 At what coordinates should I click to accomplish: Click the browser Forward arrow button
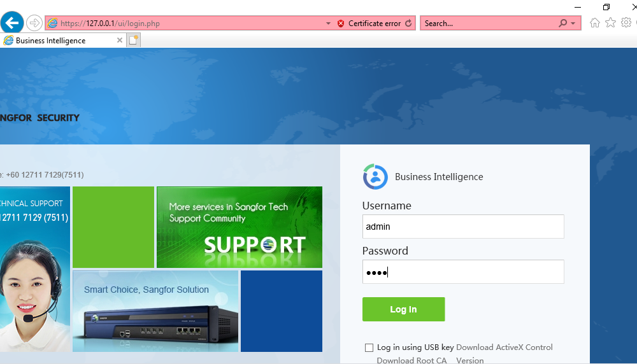(34, 23)
